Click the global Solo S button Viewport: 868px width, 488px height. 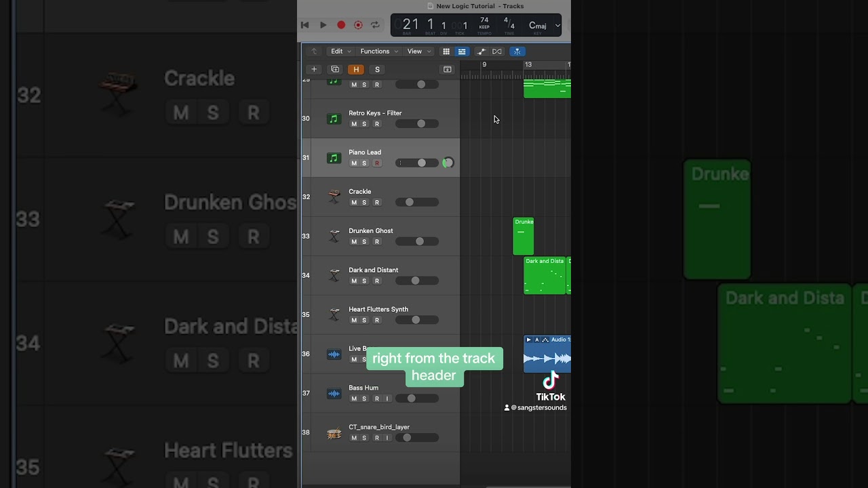coord(377,69)
